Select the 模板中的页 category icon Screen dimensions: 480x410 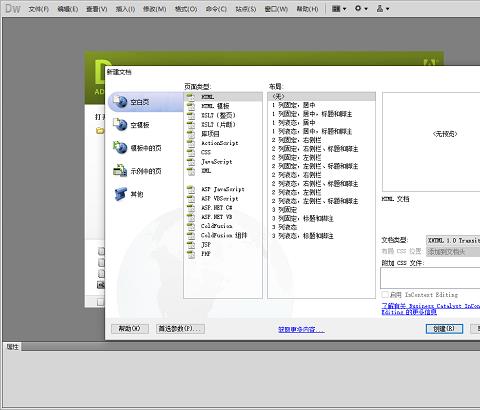point(120,148)
